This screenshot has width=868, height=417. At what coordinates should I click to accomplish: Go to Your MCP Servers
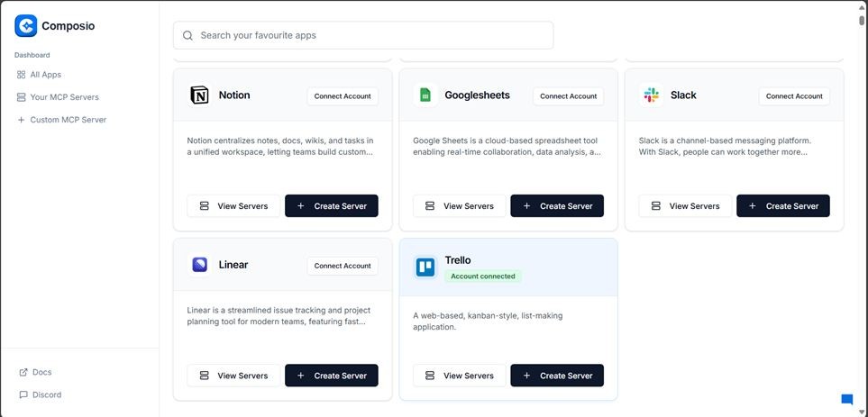click(64, 97)
